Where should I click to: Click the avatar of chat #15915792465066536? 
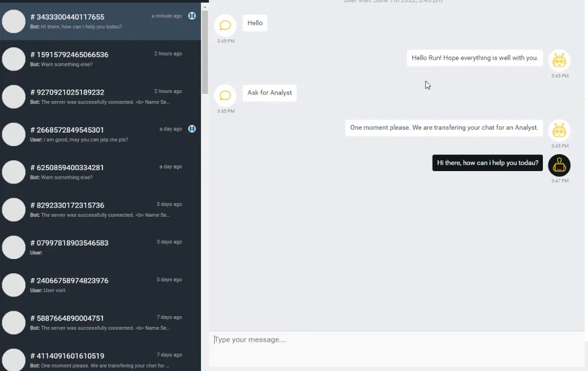pos(14,59)
